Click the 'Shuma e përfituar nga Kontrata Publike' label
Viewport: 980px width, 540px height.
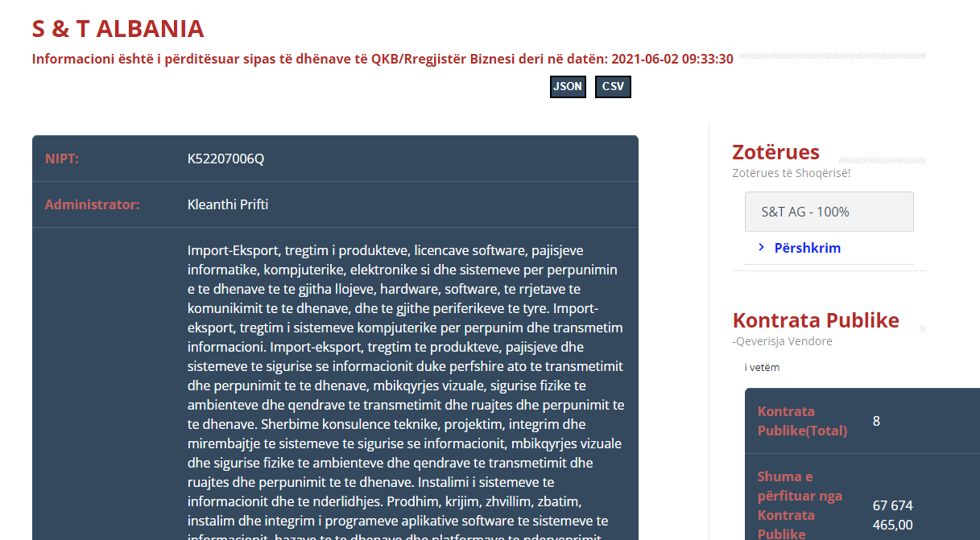800,505
